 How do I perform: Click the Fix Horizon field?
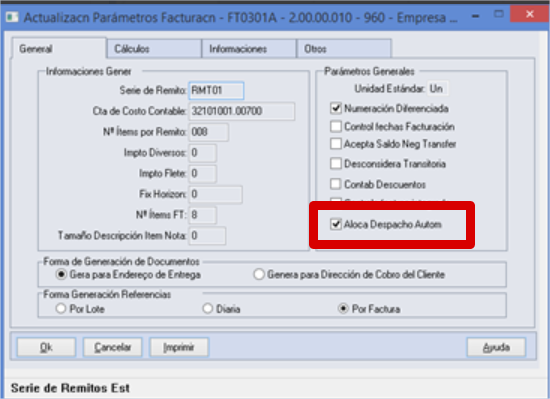click(215, 194)
